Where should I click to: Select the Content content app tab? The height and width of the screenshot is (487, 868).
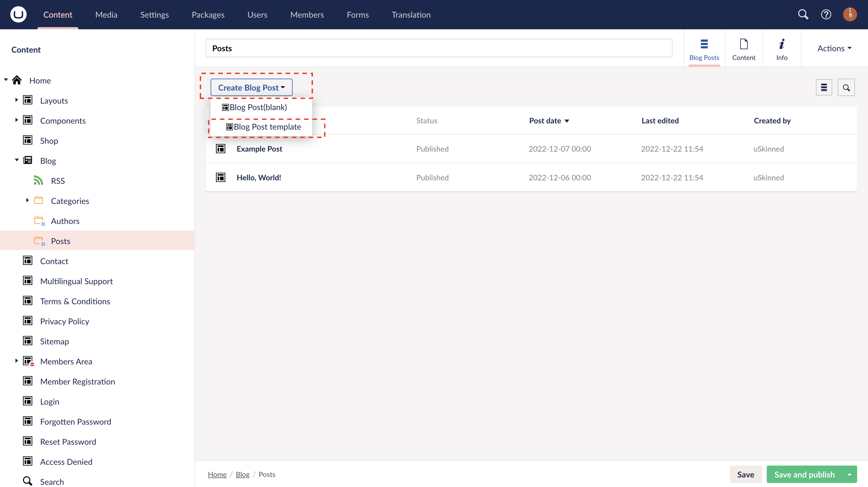coord(744,48)
